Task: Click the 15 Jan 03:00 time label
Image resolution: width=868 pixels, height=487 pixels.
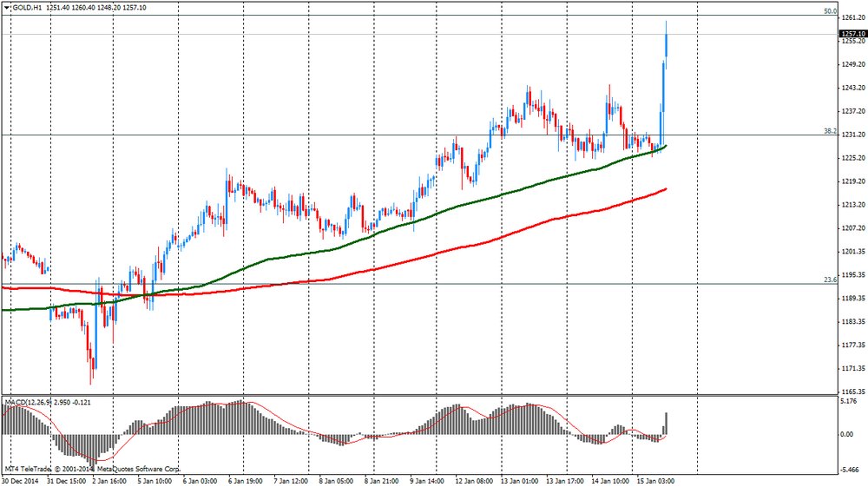Action: pyautogui.click(x=657, y=480)
